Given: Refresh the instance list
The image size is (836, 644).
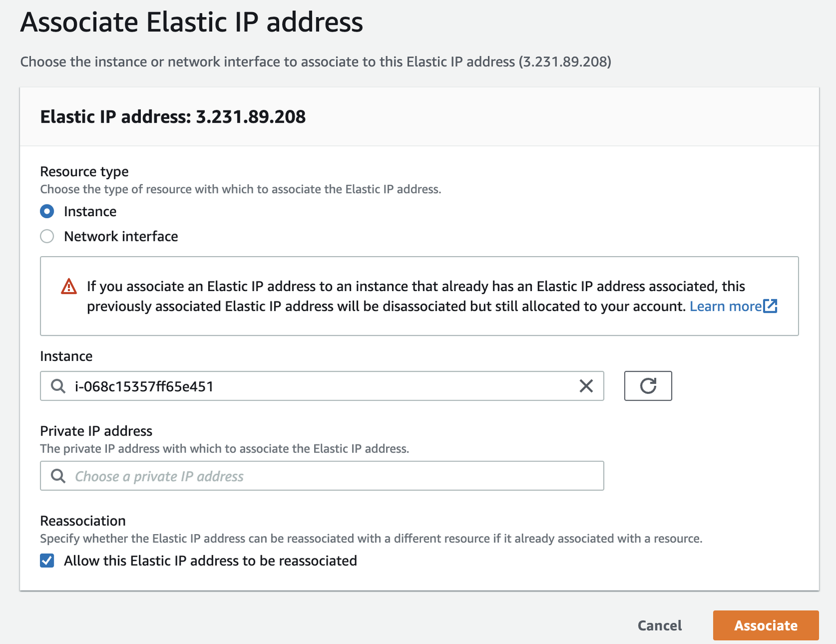Looking at the screenshot, I should point(648,386).
